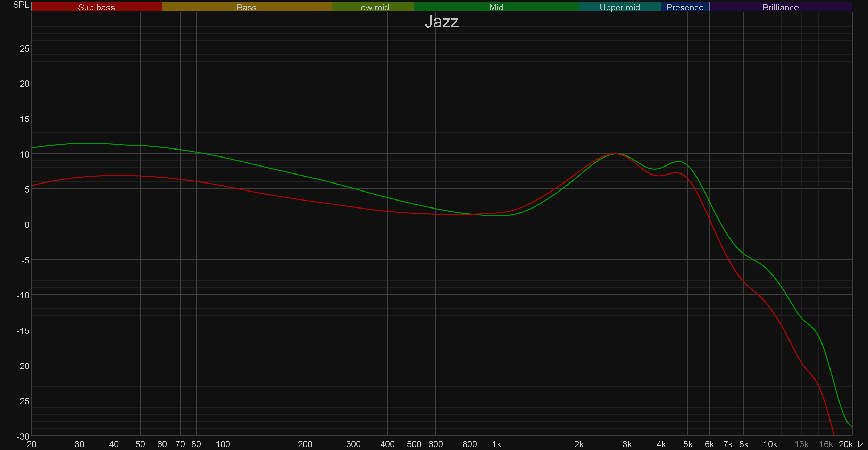Click the SPL axis label

click(x=21, y=5)
